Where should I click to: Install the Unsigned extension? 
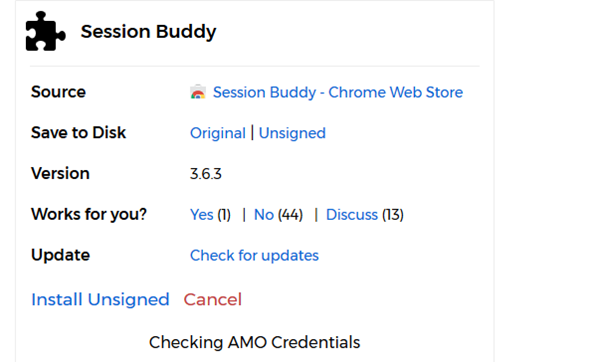pos(100,299)
